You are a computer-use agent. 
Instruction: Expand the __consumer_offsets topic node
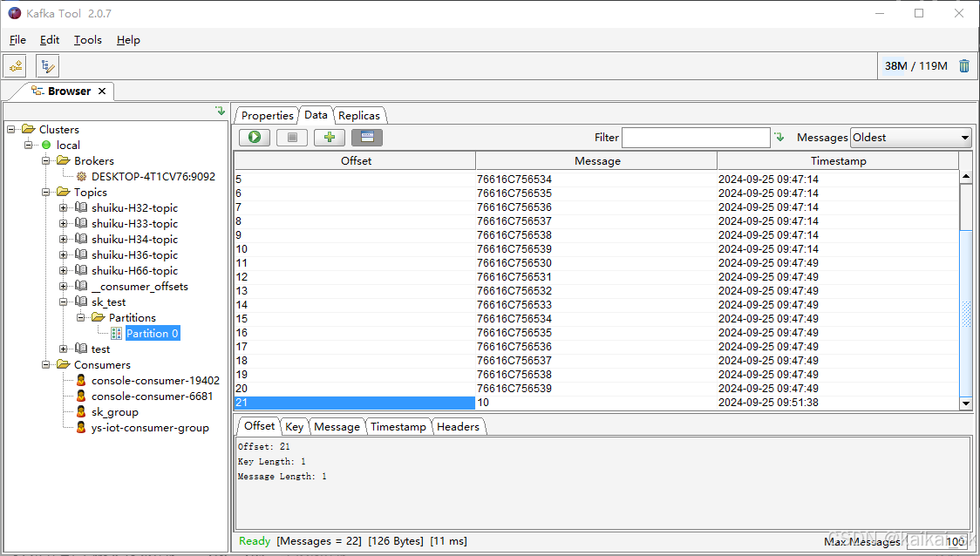[64, 286]
